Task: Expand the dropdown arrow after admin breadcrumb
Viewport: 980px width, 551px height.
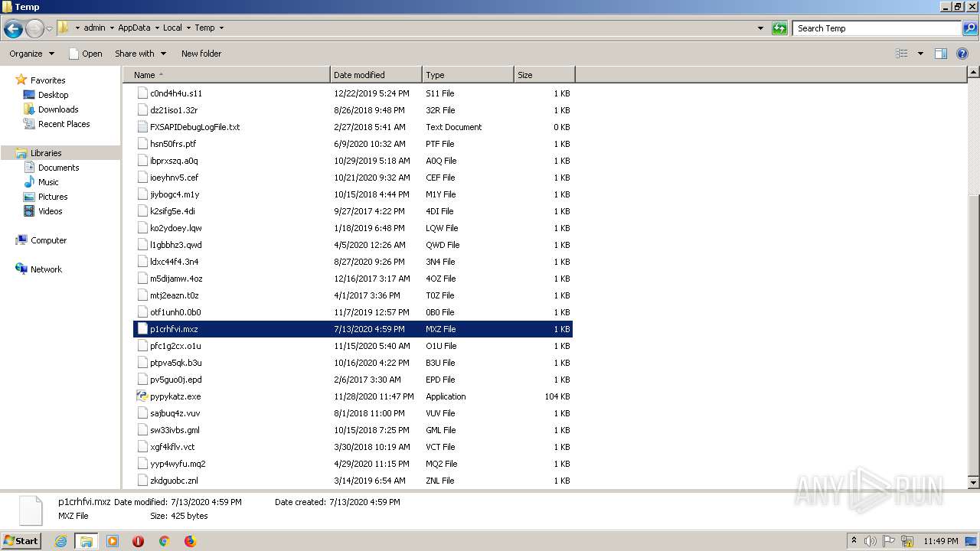Action: tap(111, 28)
